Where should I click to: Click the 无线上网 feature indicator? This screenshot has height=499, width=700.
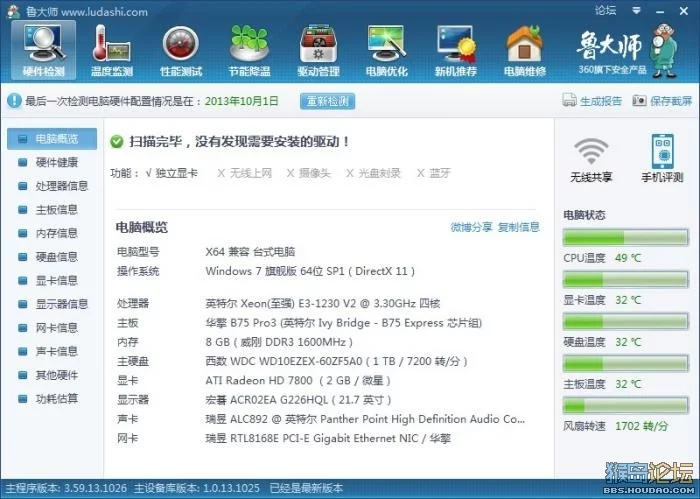point(245,173)
